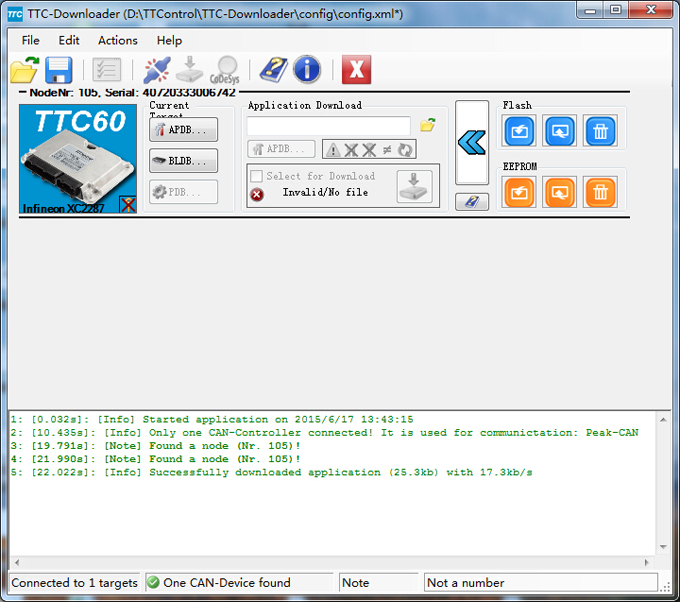Click the connect/disconnect plug icon

point(156,70)
